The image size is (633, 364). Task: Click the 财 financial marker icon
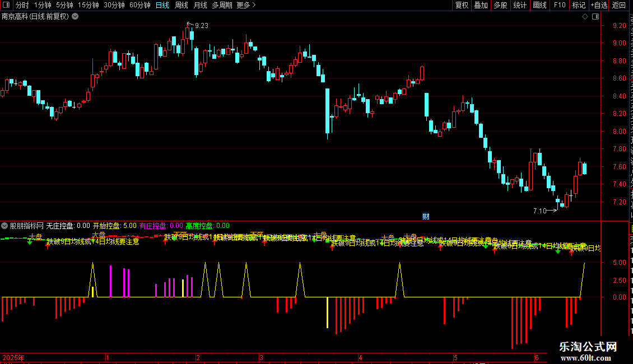[426, 217]
